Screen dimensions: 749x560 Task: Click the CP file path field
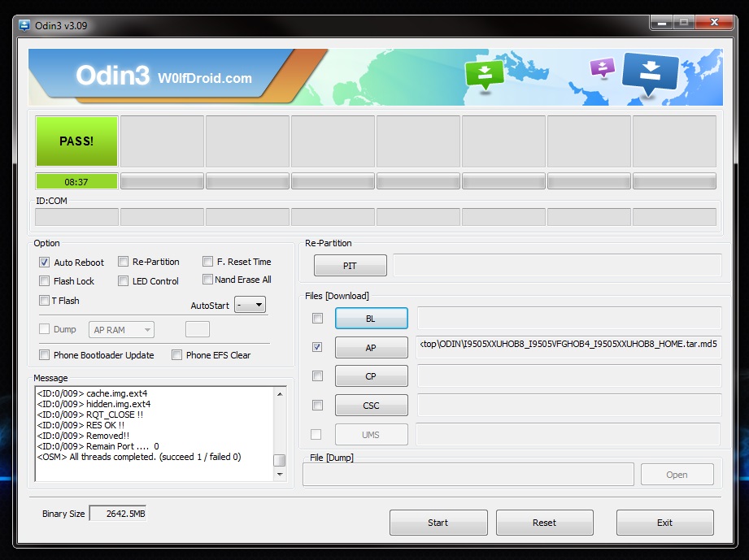[569, 376]
